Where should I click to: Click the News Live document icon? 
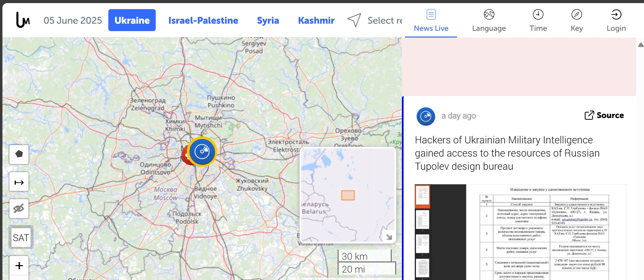click(x=431, y=15)
